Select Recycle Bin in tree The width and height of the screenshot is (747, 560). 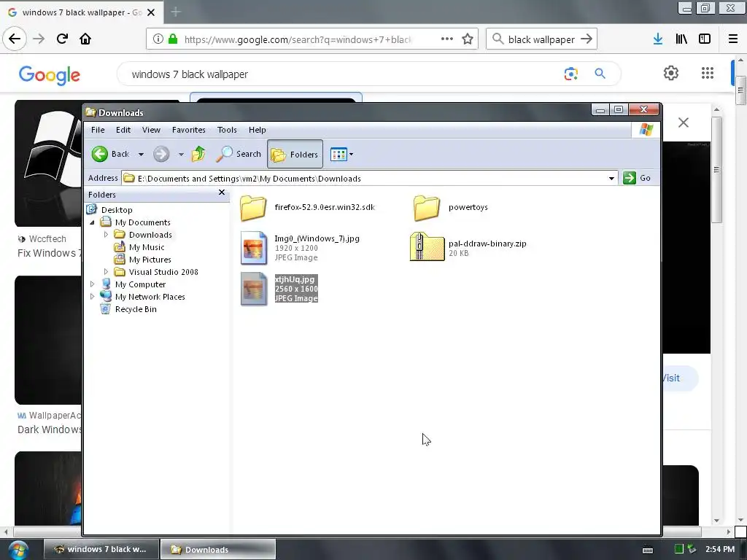[x=135, y=309]
